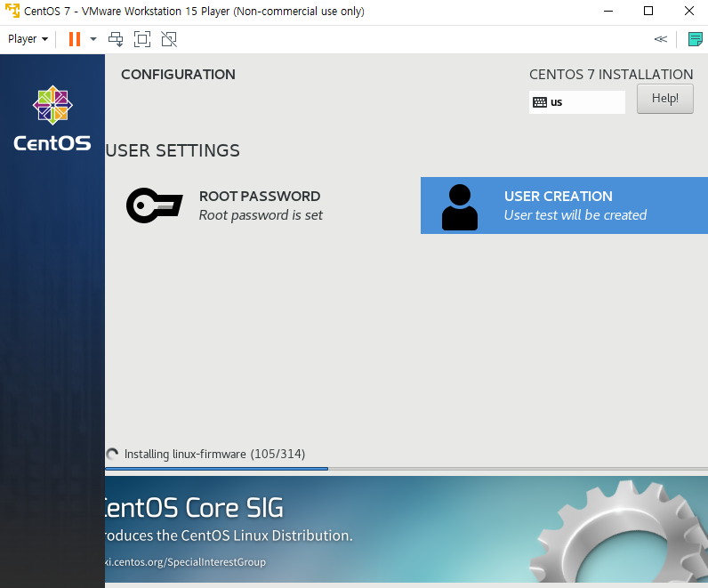Viewport: 708px width, 588px height.
Task: Minimize the VMware Player window
Action: (608, 11)
